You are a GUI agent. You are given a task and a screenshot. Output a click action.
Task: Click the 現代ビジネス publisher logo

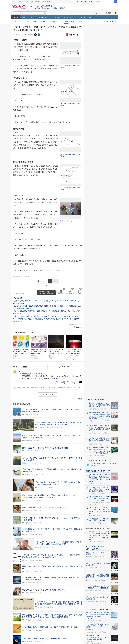pyautogui.click(x=73, y=35)
